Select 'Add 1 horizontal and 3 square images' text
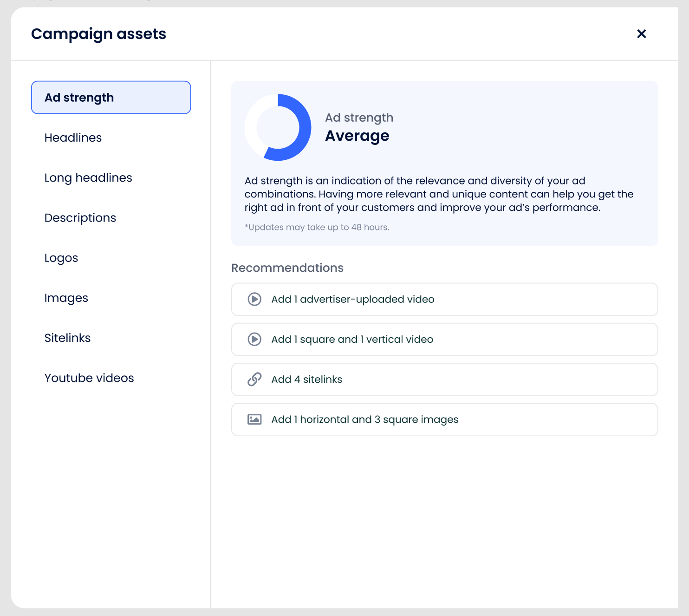The height and width of the screenshot is (616, 689). [364, 419]
